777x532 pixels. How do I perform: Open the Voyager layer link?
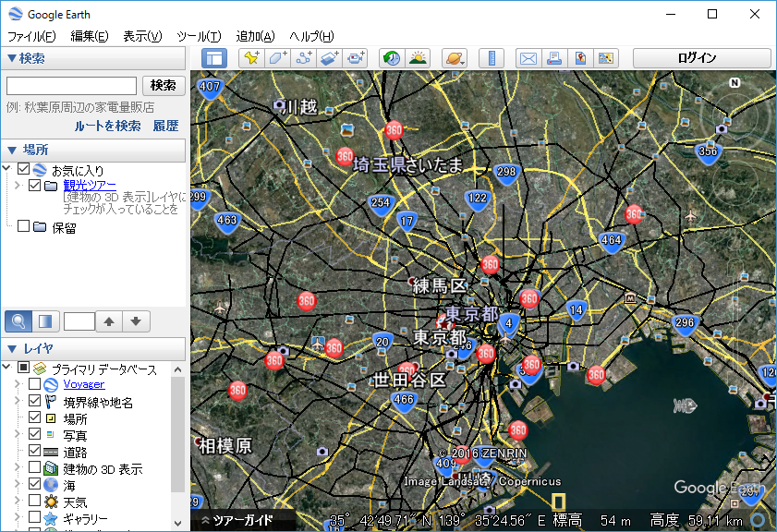tap(84, 384)
